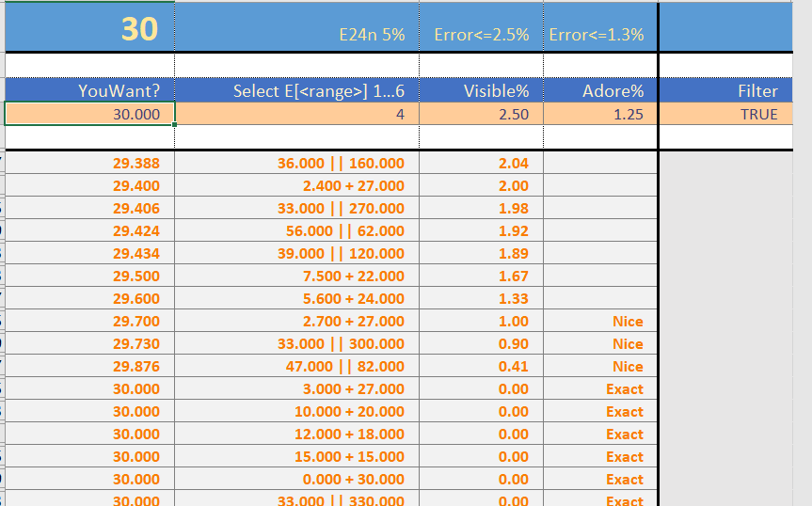Select cell 56.000 || 62.000

[296, 230]
